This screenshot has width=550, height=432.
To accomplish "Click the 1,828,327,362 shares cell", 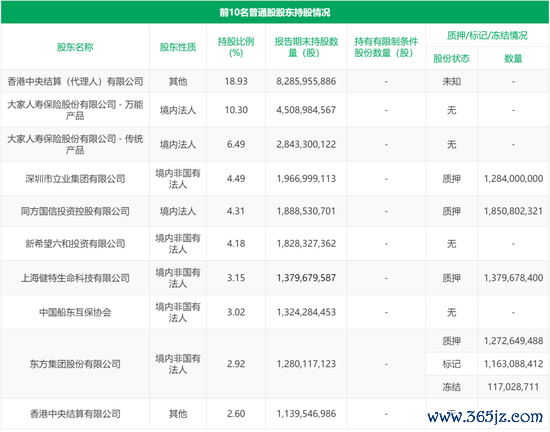I will click(306, 243).
